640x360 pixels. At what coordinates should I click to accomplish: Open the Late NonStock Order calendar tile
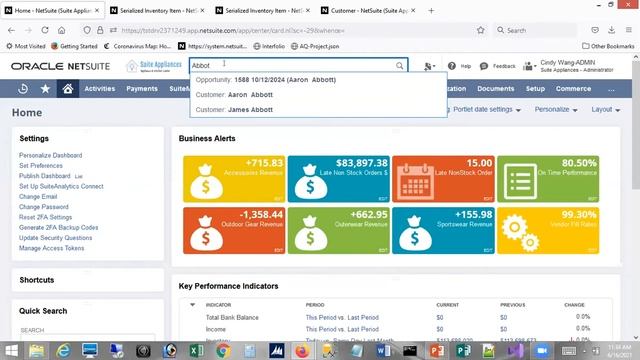(x=443, y=179)
